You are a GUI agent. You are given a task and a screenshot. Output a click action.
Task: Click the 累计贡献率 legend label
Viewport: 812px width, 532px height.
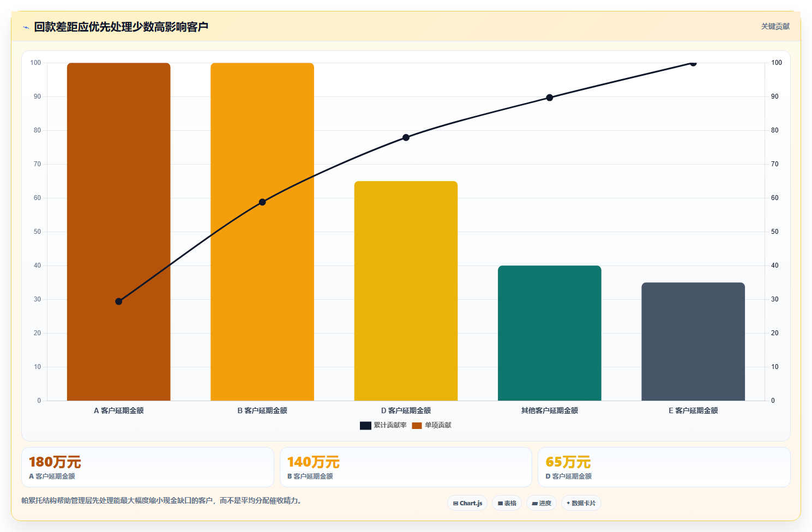click(x=390, y=425)
